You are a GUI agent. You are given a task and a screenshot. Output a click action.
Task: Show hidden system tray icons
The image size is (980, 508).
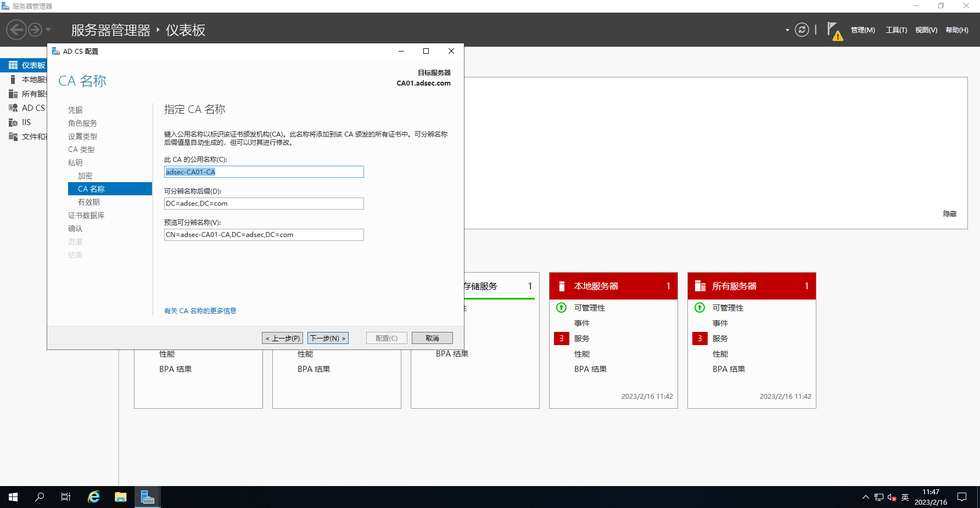[865, 497]
